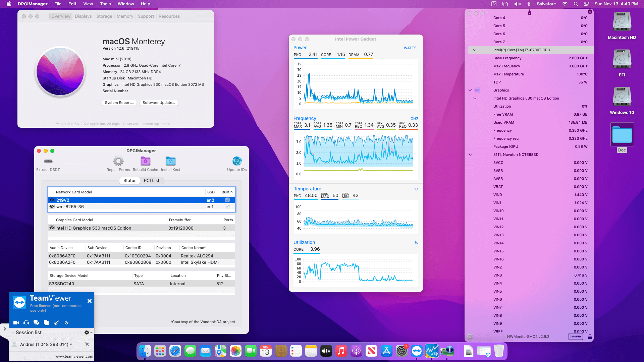The image size is (644, 362).
Task: Collapse the Graphics group in HWMonitorSMC2
Action: [470, 90]
